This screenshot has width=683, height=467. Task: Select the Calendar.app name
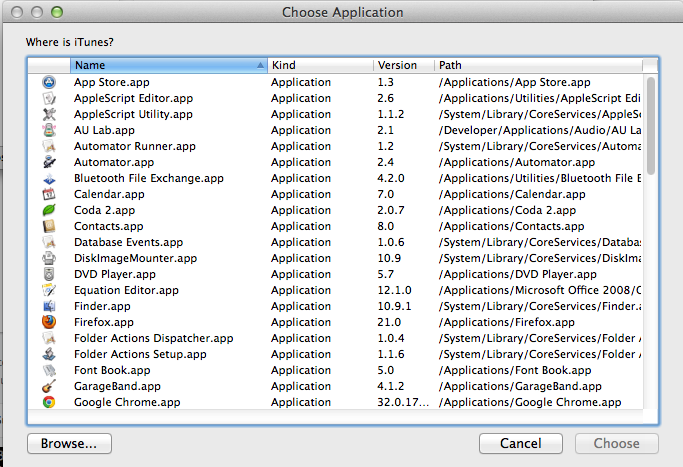point(109,194)
